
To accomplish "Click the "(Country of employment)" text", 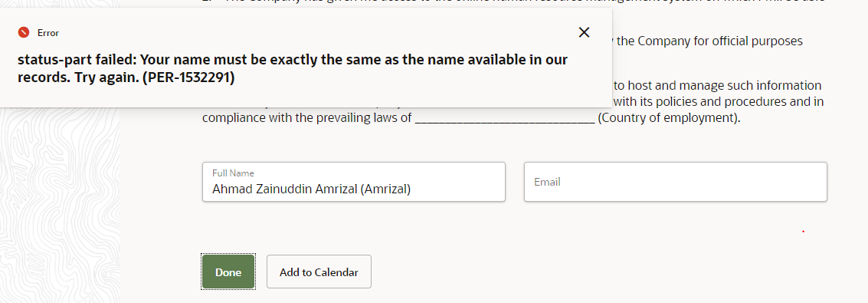I will coord(668,119).
